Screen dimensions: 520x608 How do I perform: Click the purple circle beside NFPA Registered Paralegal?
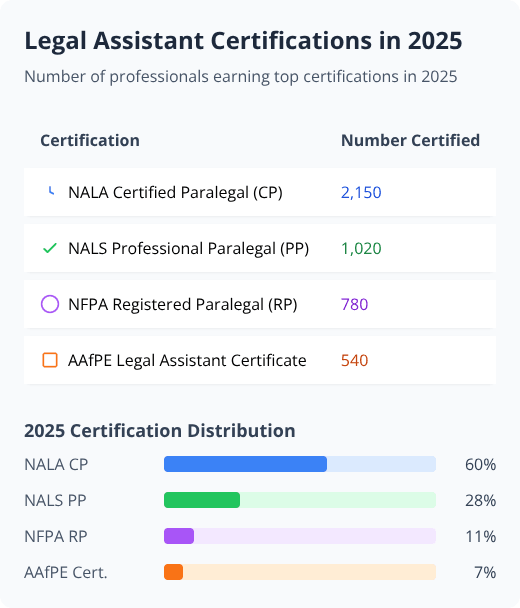[x=50, y=304]
